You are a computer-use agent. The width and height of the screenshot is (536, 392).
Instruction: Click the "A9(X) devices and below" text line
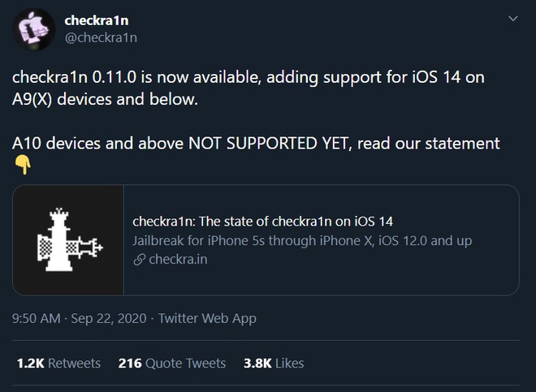pyautogui.click(x=106, y=100)
